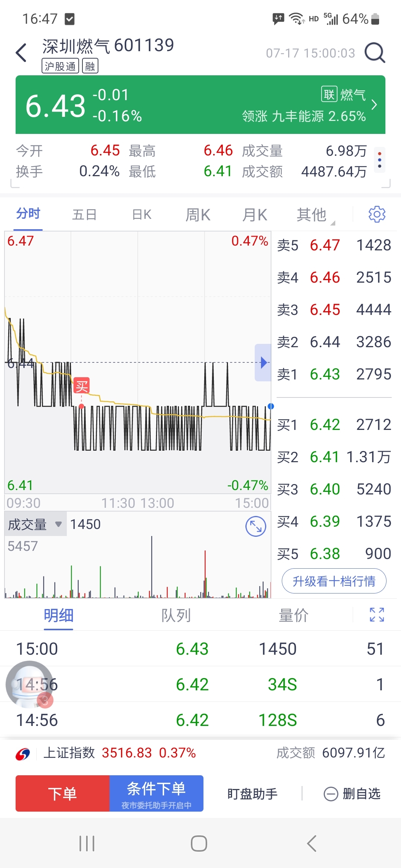
Task: Tap the 换手 0.24% value
Action: [99, 171]
